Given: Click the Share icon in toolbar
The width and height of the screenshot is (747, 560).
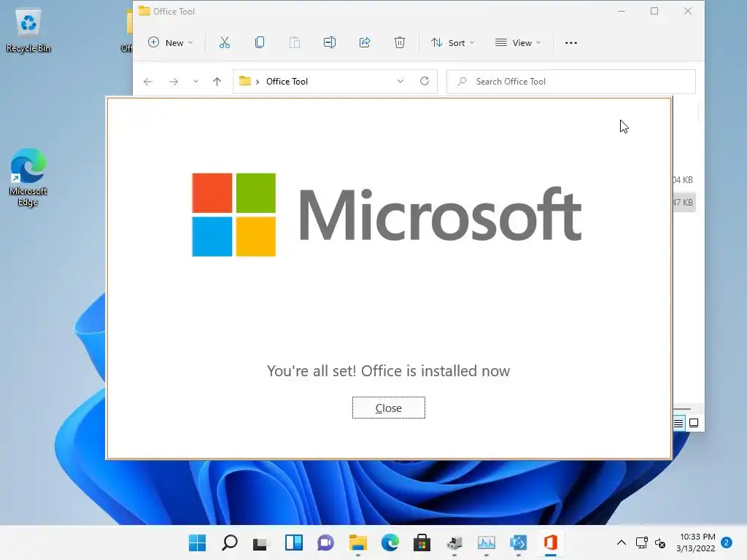Looking at the screenshot, I should pos(365,43).
